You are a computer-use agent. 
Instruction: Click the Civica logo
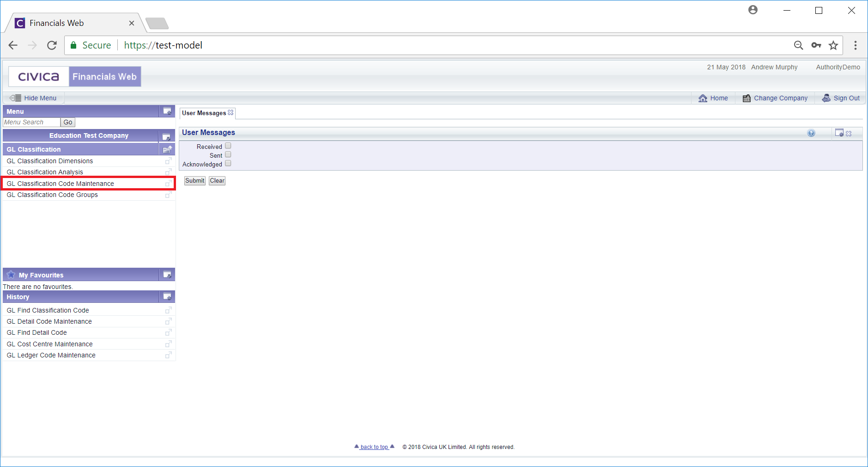pos(39,76)
